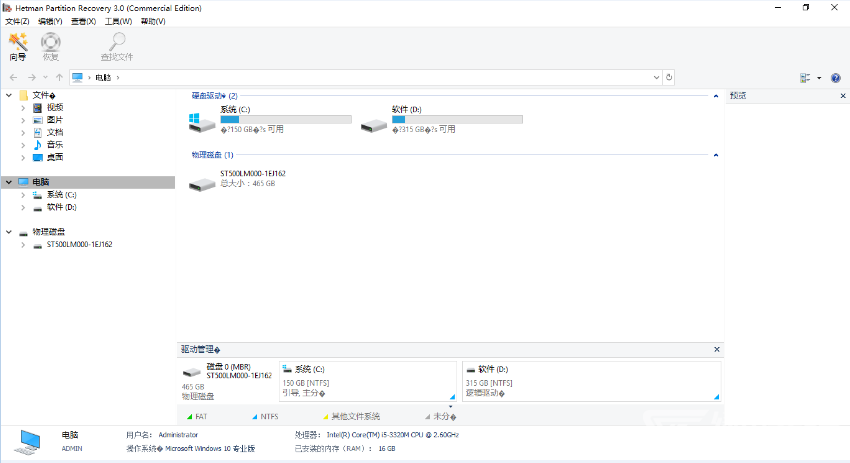Screen dimensions: 850x463
Task: Launch the 向导 wizard tool
Action: coord(18,47)
